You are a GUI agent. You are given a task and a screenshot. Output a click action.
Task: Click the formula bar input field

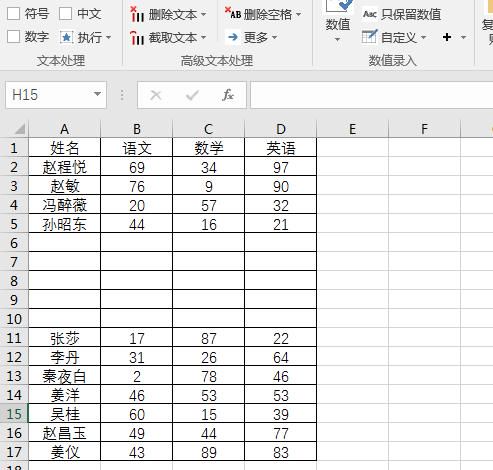point(371,95)
